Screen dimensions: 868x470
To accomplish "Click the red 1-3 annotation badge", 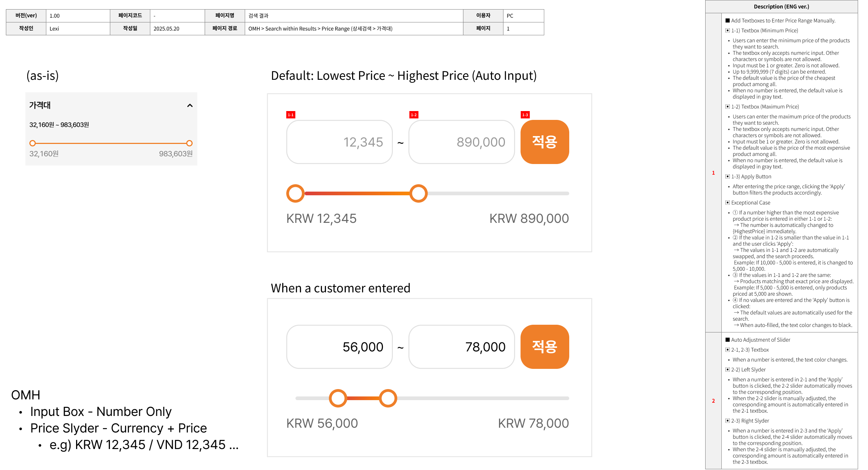I will 525,115.
